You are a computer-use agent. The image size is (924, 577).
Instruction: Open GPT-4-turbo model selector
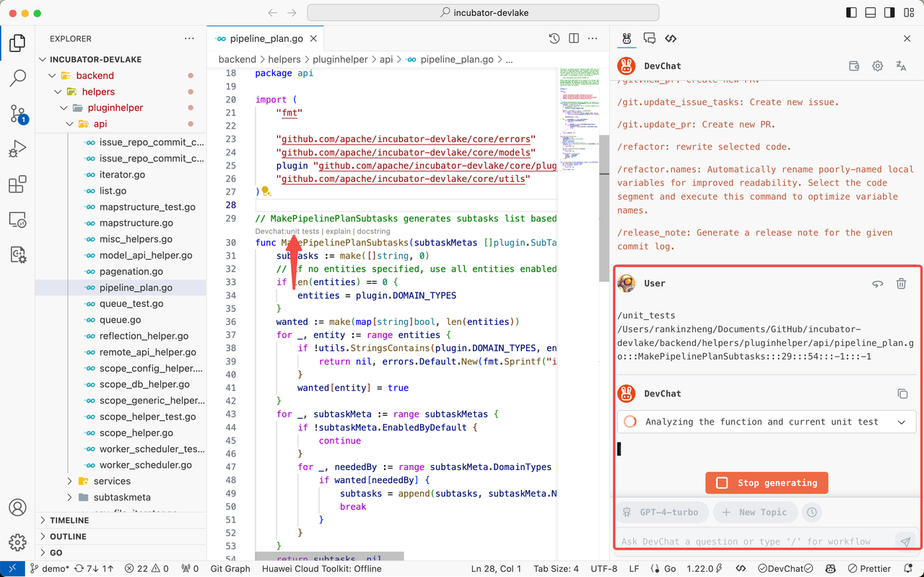point(661,512)
